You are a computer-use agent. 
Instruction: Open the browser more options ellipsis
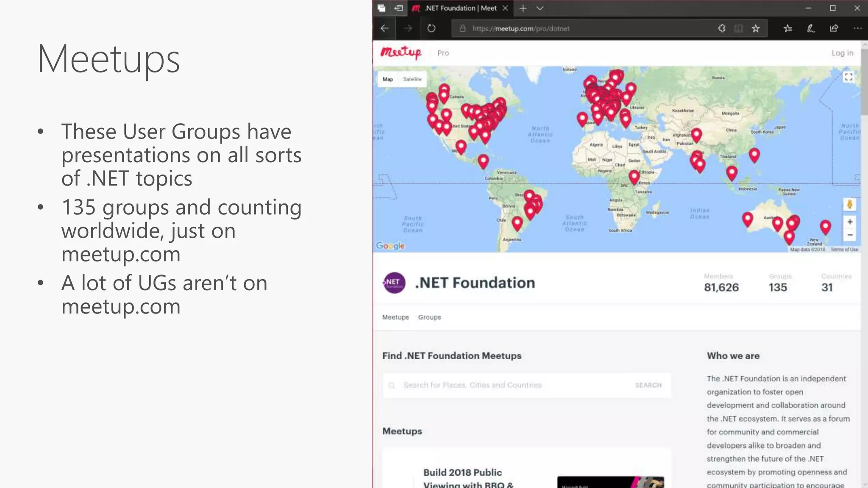coord(857,28)
